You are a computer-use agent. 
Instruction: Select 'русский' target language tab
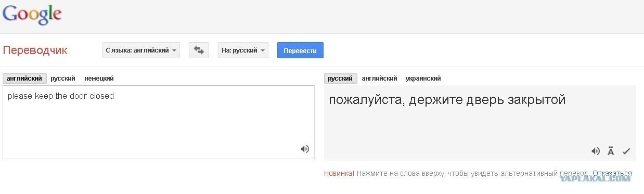click(x=340, y=79)
